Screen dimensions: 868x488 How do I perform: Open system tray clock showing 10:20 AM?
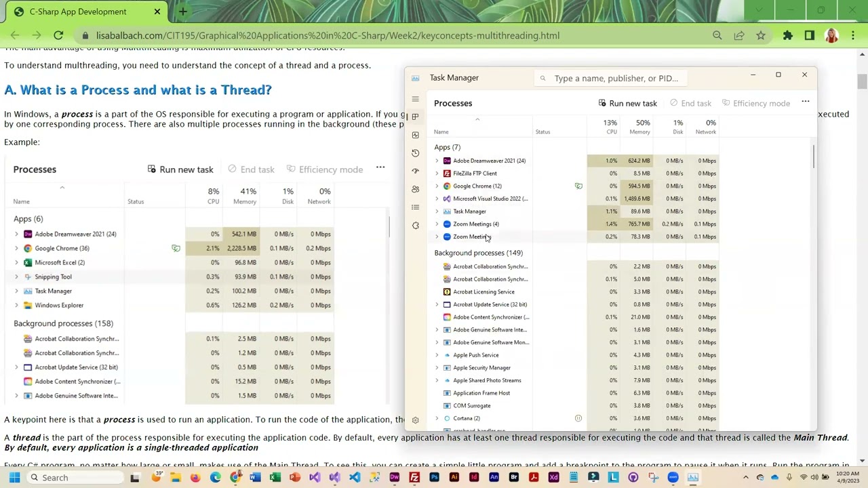coord(847,477)
